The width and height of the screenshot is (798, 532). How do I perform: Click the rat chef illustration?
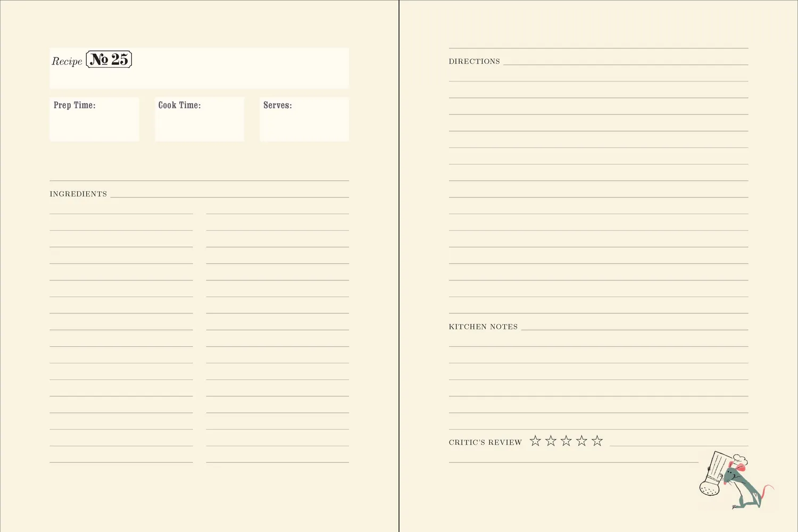point(736,480)
